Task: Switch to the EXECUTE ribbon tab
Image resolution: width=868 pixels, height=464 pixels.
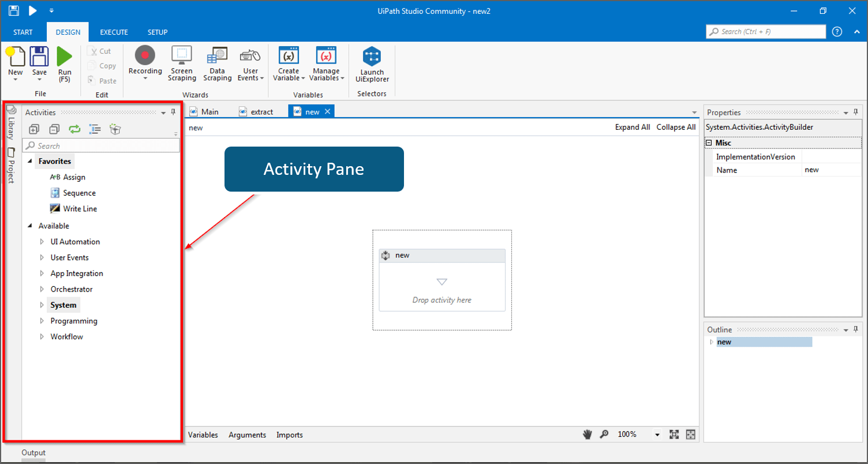Action: point(114,32)
